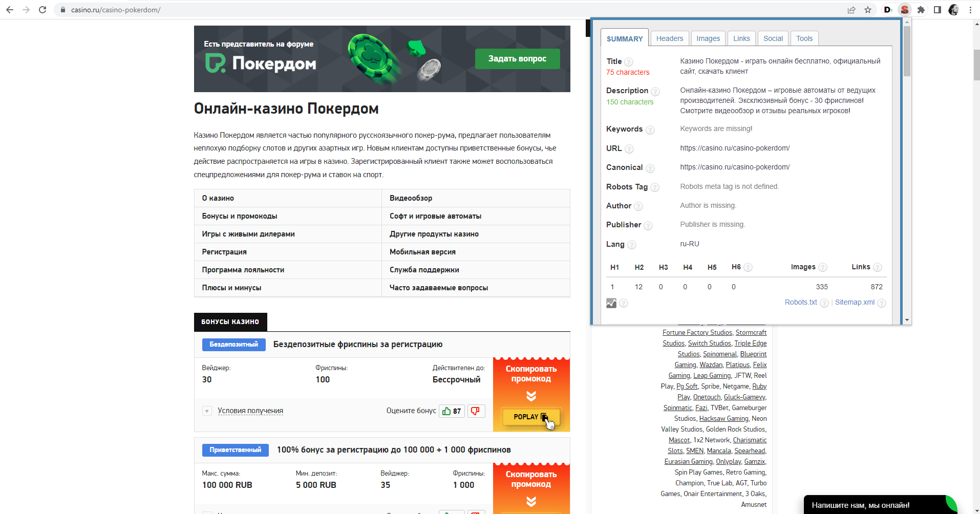Click the help icon next to Lang
The height and width of the screenshot is (514, 980).
632,245
